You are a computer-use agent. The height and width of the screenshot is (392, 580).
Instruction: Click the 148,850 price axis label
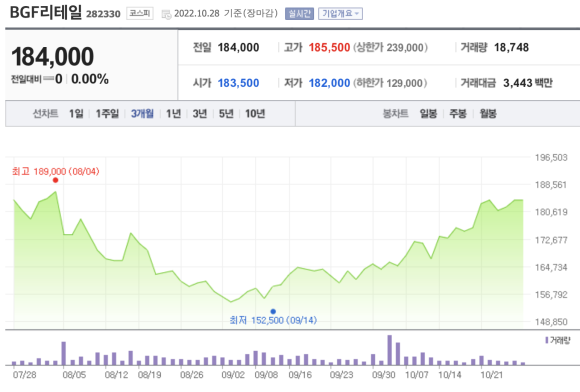click(551, 322)
